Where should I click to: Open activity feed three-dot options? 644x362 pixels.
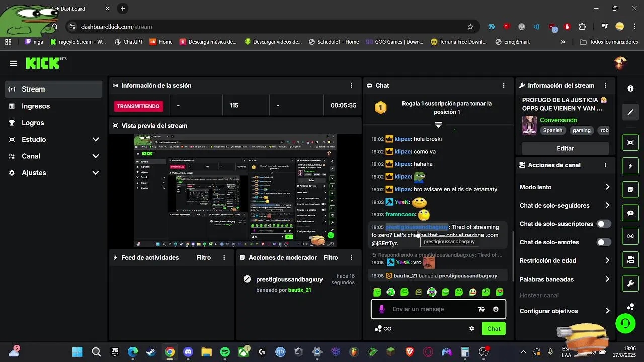point(224,258)
